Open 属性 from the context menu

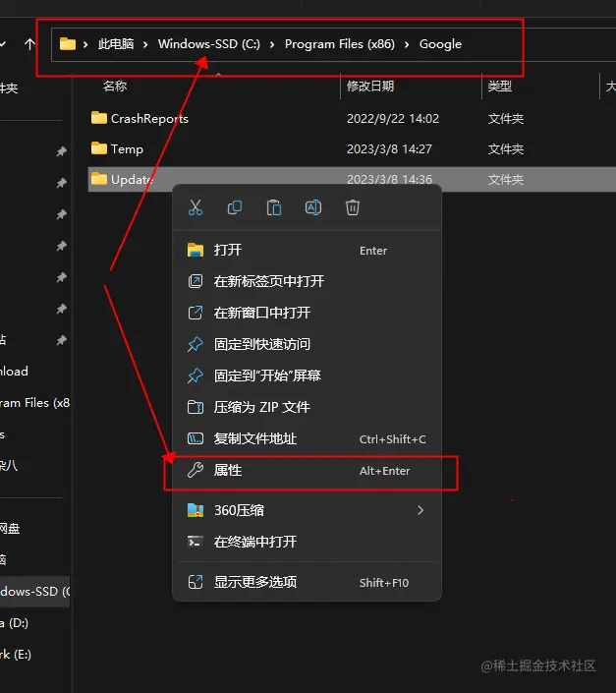pyautogui.click(x=307, y=471)
